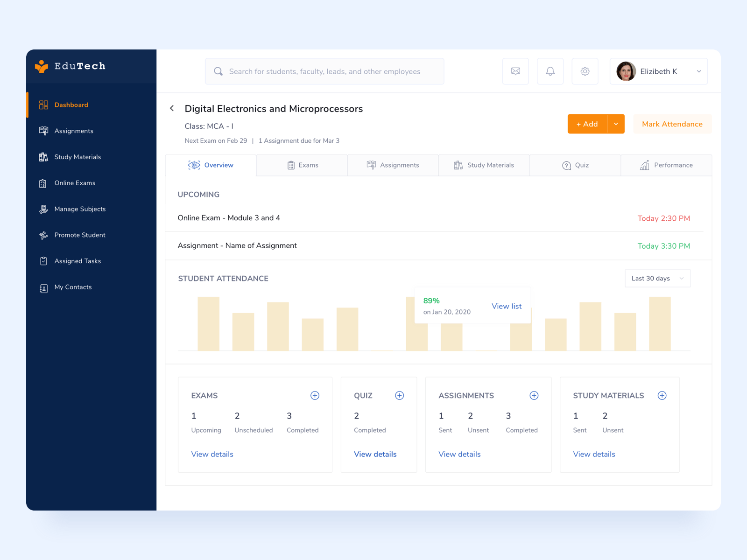The width and height of the screenshot is (747, 560).
Task: Click the Mark Attendance button
Action: [x=672, y=124]
